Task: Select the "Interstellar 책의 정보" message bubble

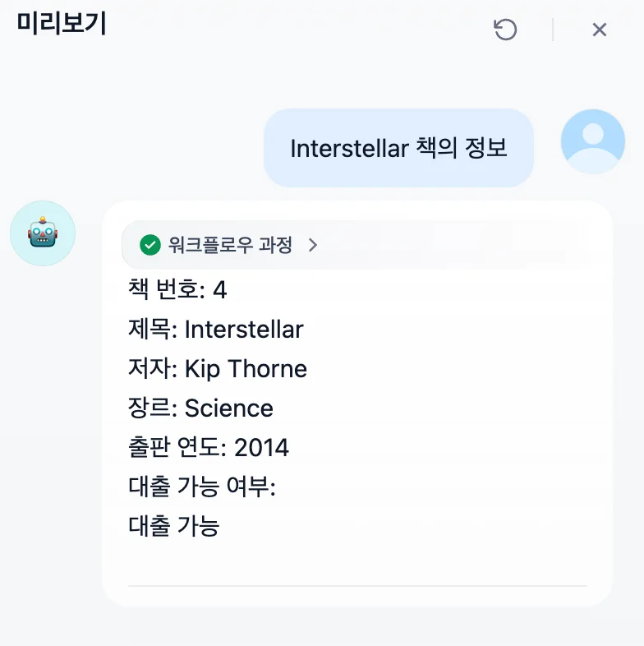Action: 398,149
